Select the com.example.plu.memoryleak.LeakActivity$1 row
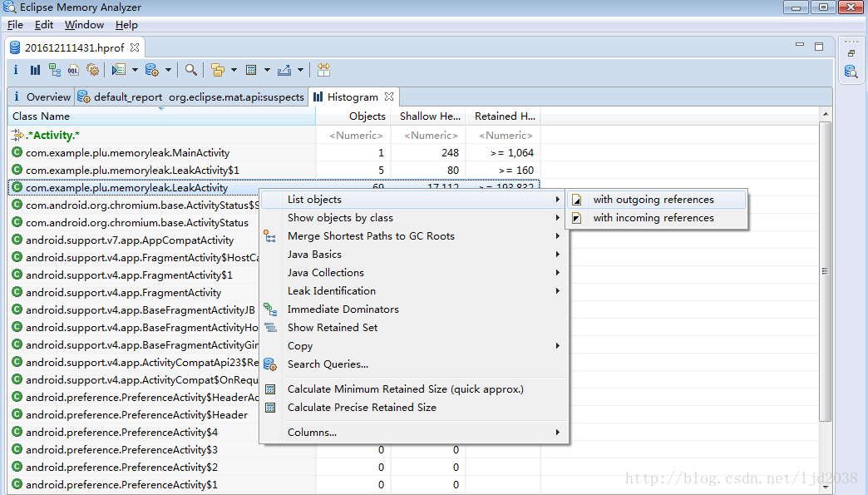The width and height of the screenshot is (868, 495). click(274, 170)
